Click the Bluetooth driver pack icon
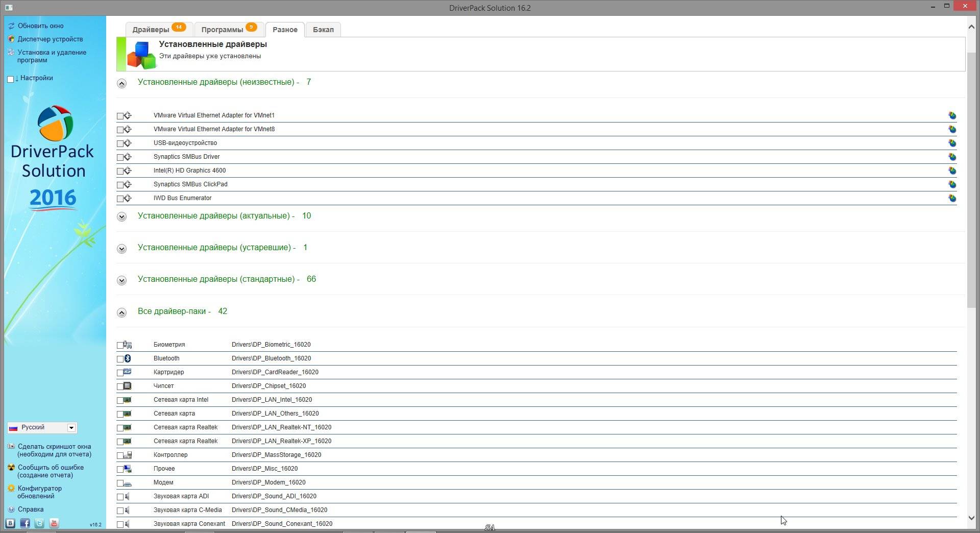The height and width of the screenshot is (533, 980). (128, 358)
